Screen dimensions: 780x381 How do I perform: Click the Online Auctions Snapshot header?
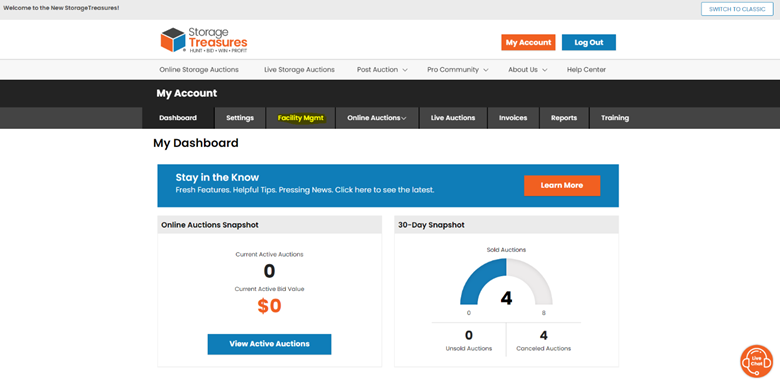coord(270,225)
